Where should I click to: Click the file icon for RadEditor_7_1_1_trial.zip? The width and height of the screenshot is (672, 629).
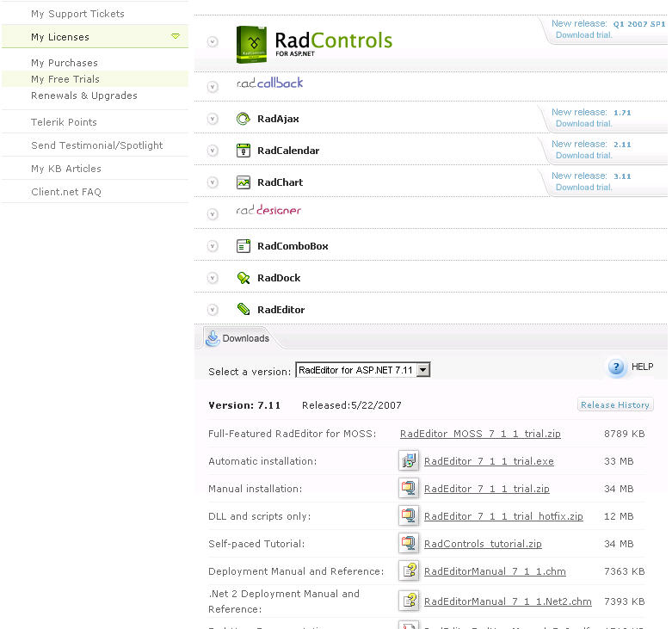pyautogui.click(x=409, y=489)
